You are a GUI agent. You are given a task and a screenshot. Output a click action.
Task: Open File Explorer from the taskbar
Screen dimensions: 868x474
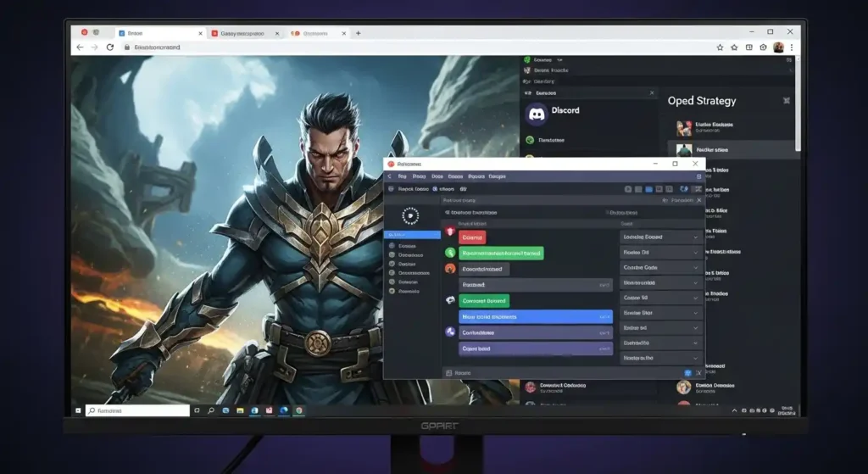(240, 411)
